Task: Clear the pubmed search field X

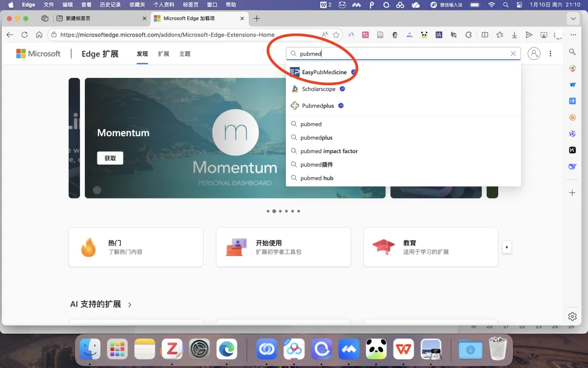Action: (x=513, y=53)
